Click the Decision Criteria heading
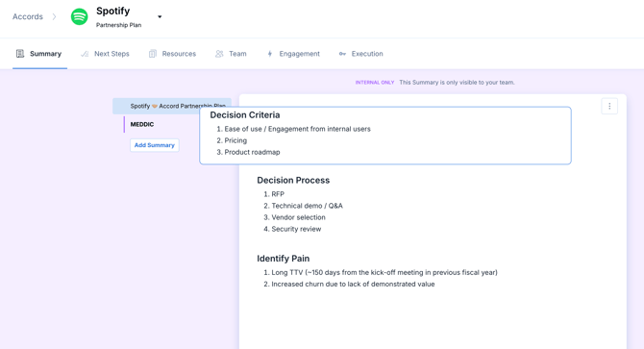 245,115
